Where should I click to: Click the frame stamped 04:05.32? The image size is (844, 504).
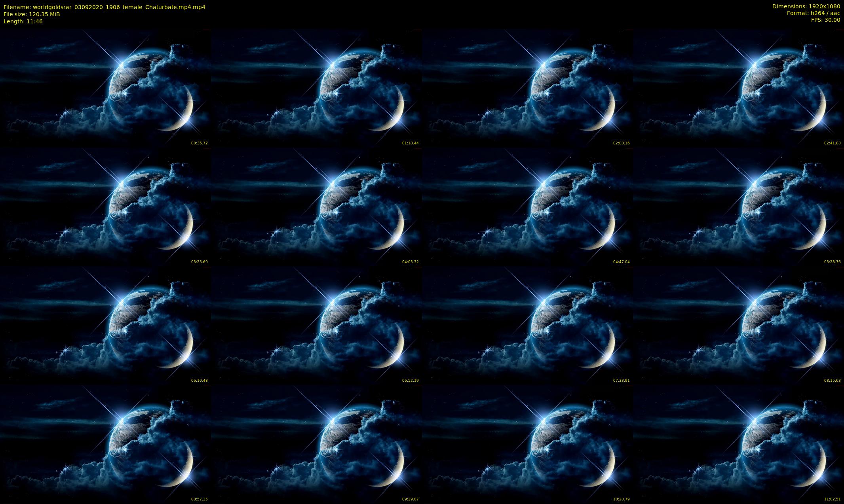(316, 207)
